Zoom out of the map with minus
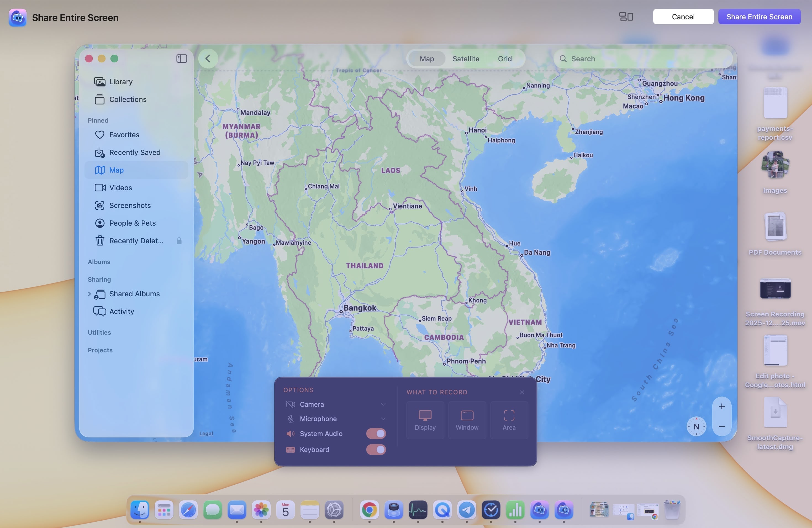The width and height of the screenshot is (812, 528). [722, 427]
